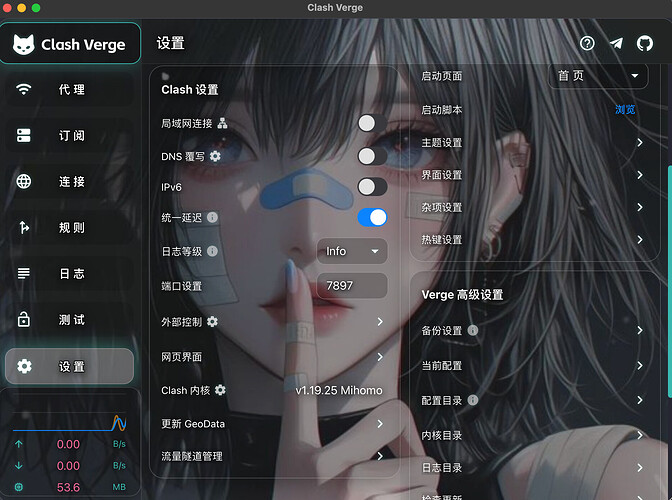Open 当前配置 row
This screenshot has height=500, width=672.
coord(534,365)
